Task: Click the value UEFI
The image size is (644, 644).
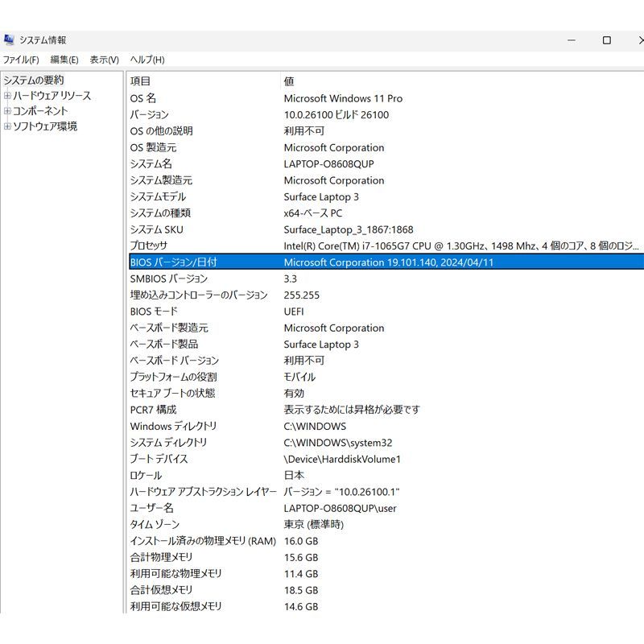Action: [x=294, y=312]
